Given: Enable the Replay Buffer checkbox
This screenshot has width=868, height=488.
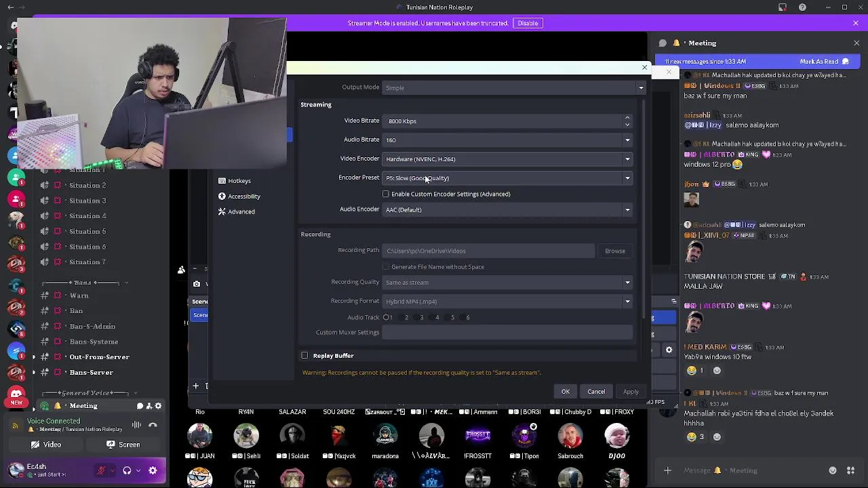Looking at the screenshot, I should pyautogui.click(x=304, y=356).
